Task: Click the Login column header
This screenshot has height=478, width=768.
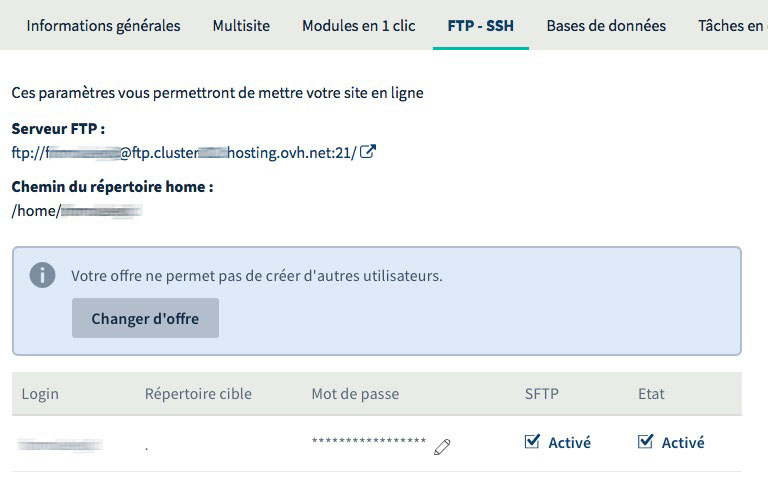Action: click(x=40, y=393)
